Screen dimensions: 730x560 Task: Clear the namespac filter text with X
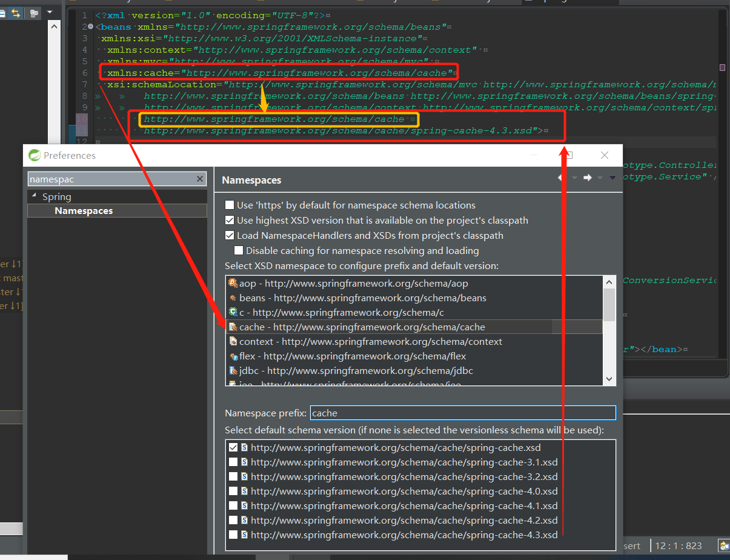(200, 179)
